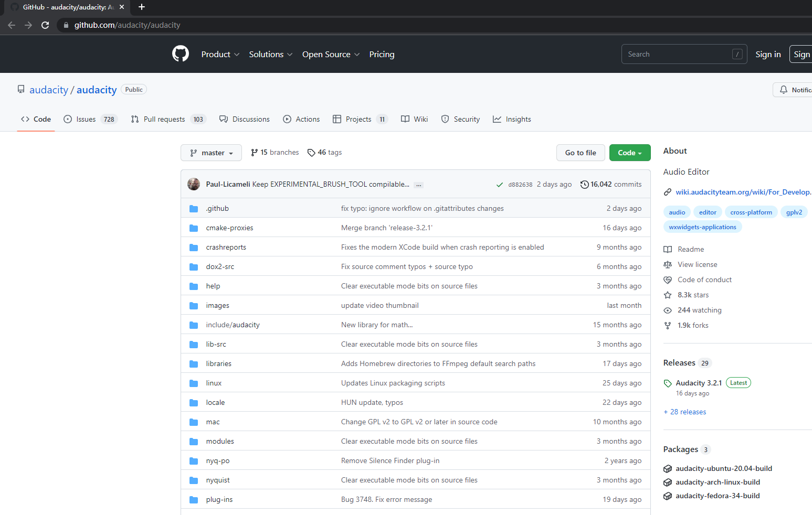Viewport: 812px width, 515px height.
Task: Close the GitHub audacity browser tab
Action: pos(122,7)
